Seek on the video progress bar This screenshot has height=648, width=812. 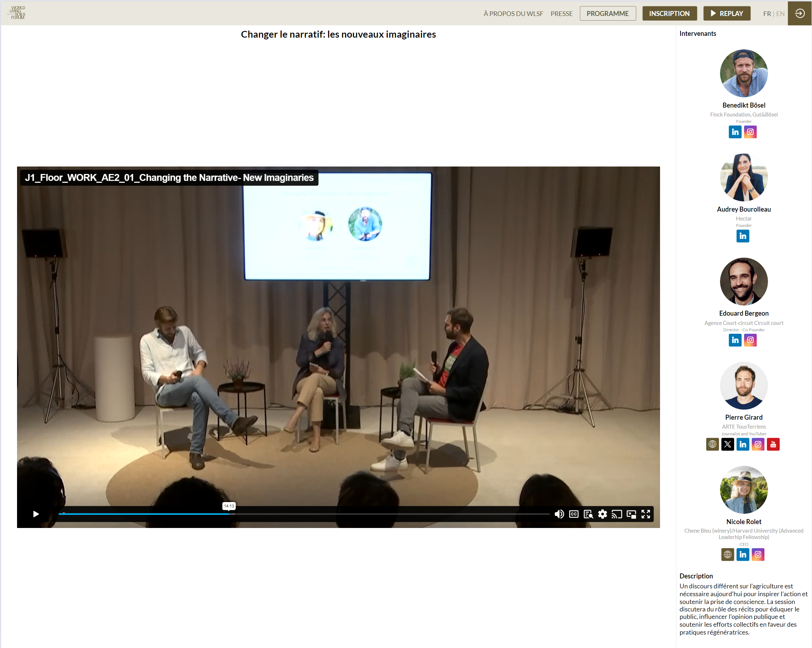click(x=304, y=514)
